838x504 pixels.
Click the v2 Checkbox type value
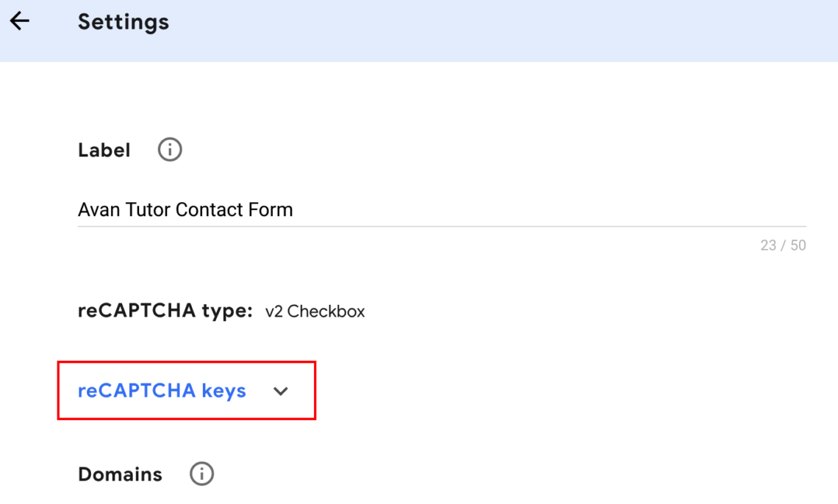315,311
